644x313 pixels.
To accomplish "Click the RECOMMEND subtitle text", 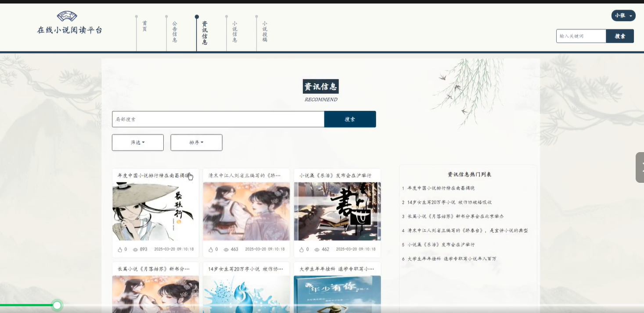I will point(321,100).
